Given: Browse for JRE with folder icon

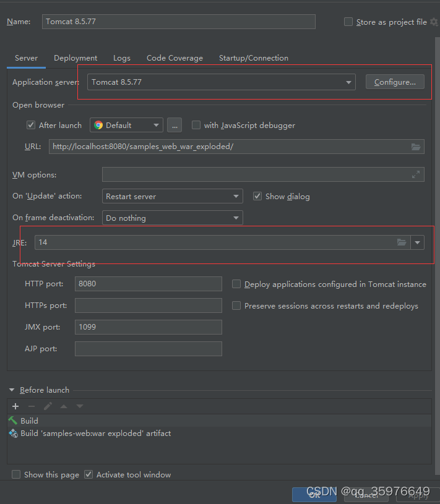Looking at the screenshot, I should [402, 242].
